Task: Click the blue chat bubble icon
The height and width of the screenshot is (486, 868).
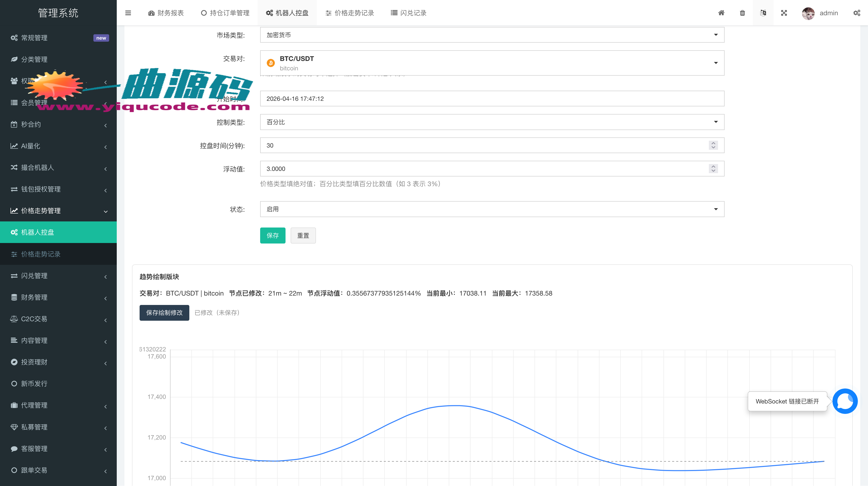Action: [845, 401]
